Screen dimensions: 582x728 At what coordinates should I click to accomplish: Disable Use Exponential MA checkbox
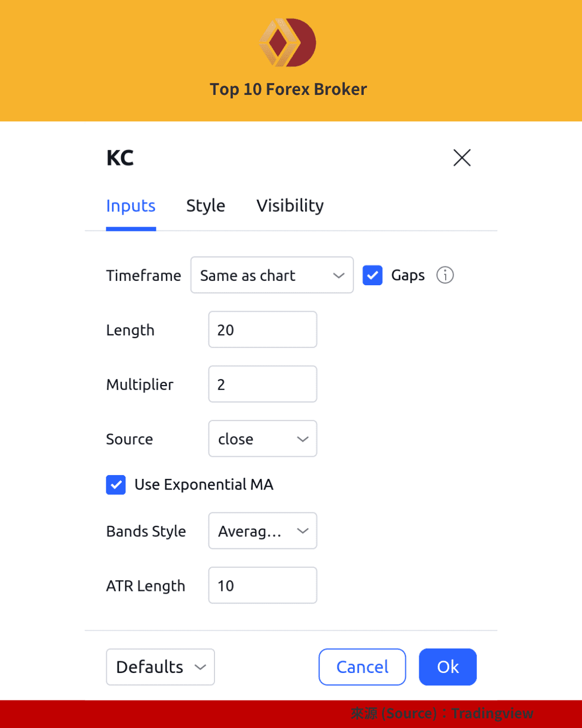tap(116, 485)
